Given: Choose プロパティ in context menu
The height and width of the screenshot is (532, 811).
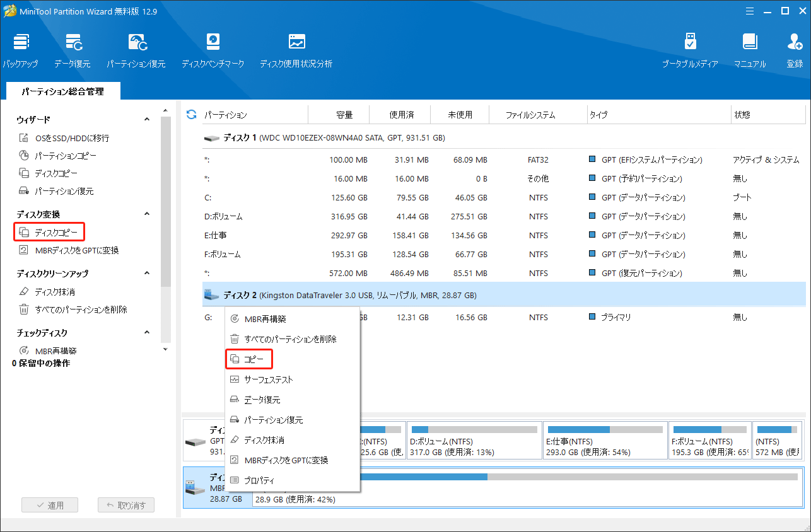Looking at the screenshot, I should [293, 480].
